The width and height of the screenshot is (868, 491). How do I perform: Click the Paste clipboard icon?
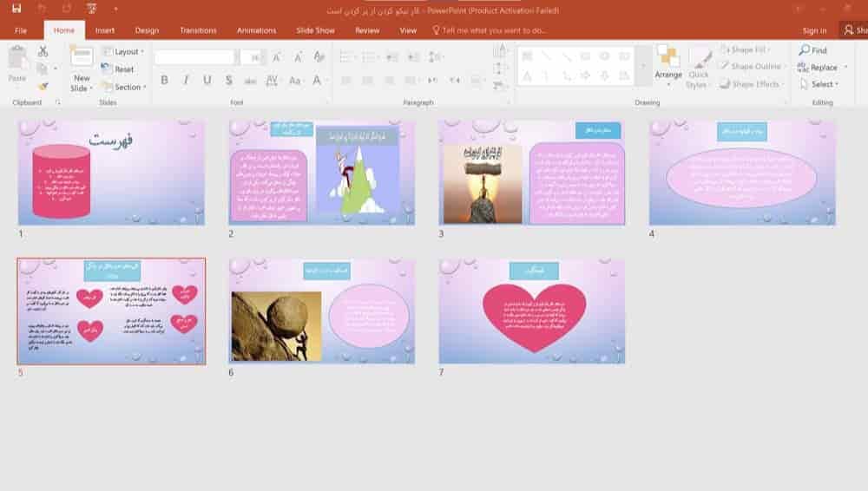[17, 57]
